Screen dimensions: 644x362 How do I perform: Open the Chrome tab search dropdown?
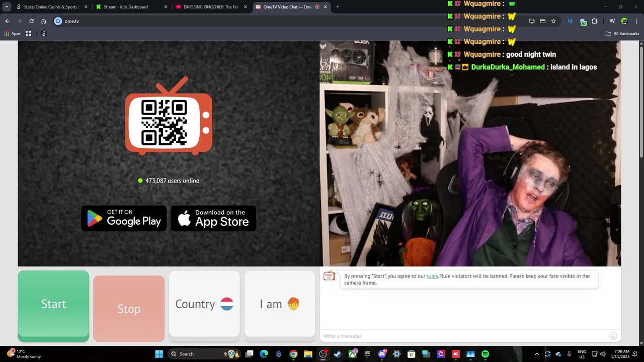click(x=7, y=7)
